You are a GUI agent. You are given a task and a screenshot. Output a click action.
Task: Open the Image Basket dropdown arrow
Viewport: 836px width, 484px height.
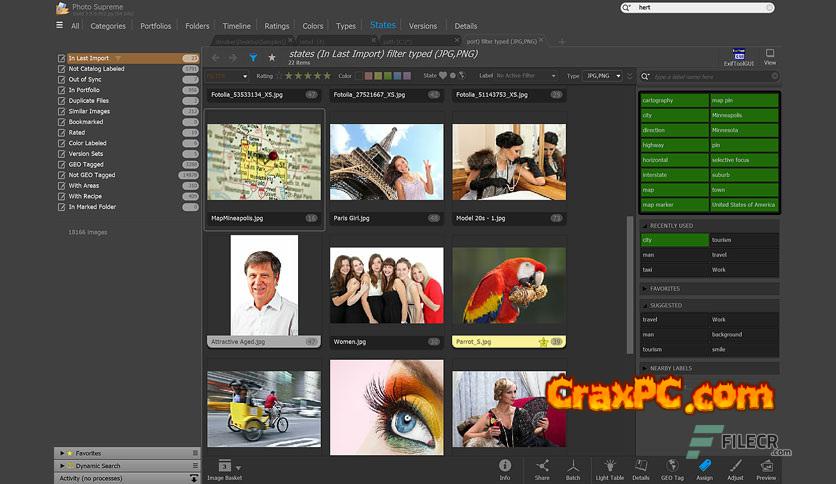tap(238, 467)
